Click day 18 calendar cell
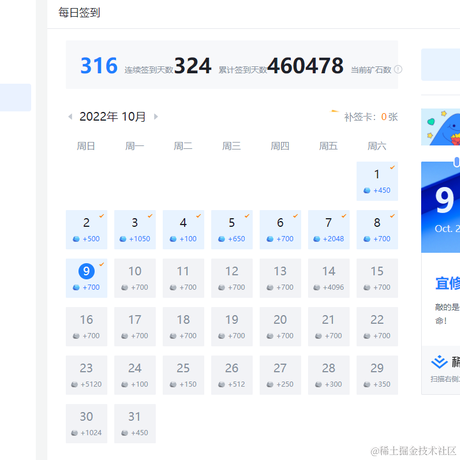Screen dimensions: 460x460 [x=183, y=327]
